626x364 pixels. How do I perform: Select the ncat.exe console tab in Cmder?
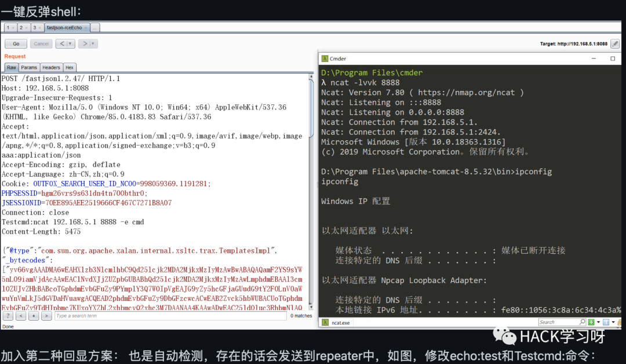(337, 322)
